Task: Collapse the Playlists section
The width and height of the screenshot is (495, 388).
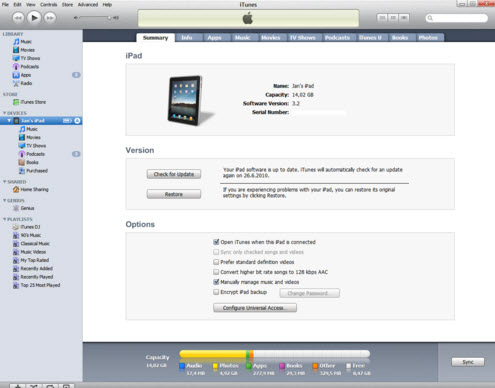Action: [4, 219]
